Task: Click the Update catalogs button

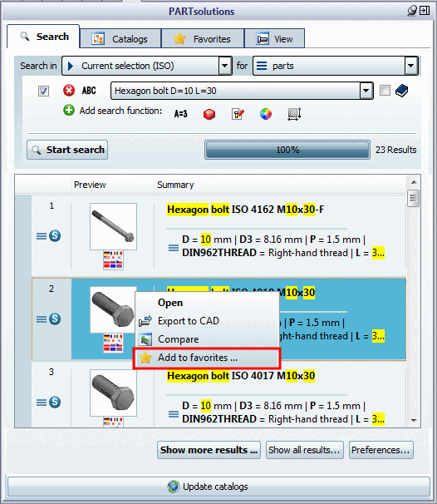Action: pos(218,487)
